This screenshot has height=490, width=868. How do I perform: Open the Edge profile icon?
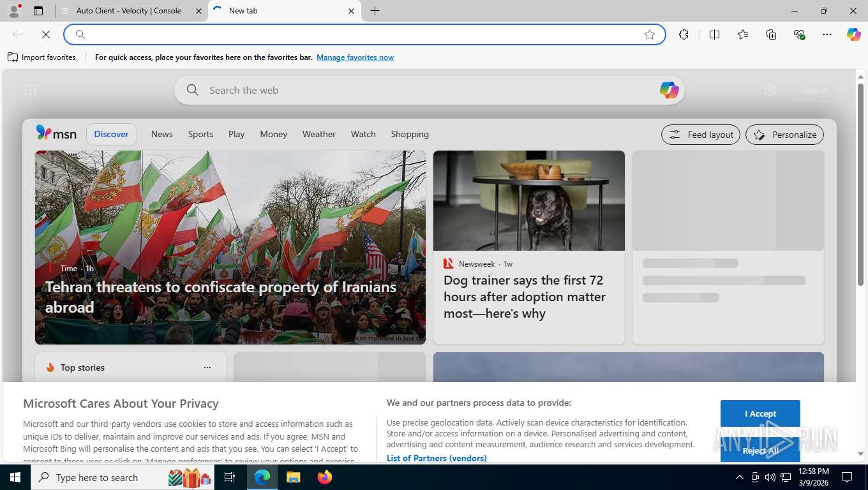click(14, 11)
